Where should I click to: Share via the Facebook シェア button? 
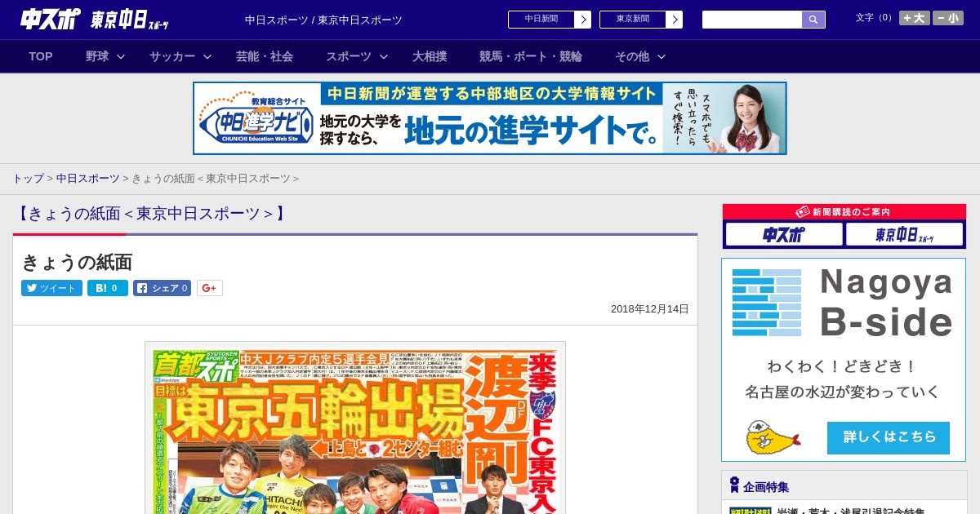(162, 288)
